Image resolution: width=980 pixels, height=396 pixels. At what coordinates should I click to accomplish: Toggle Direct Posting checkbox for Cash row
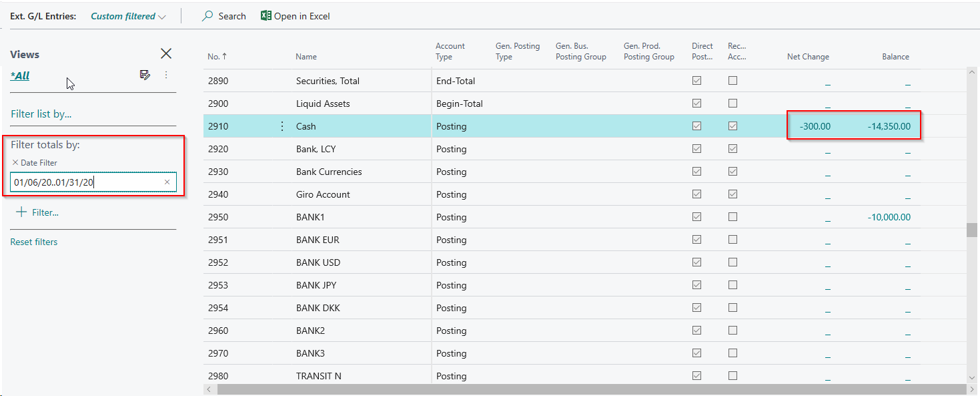[x=696, y=126]
